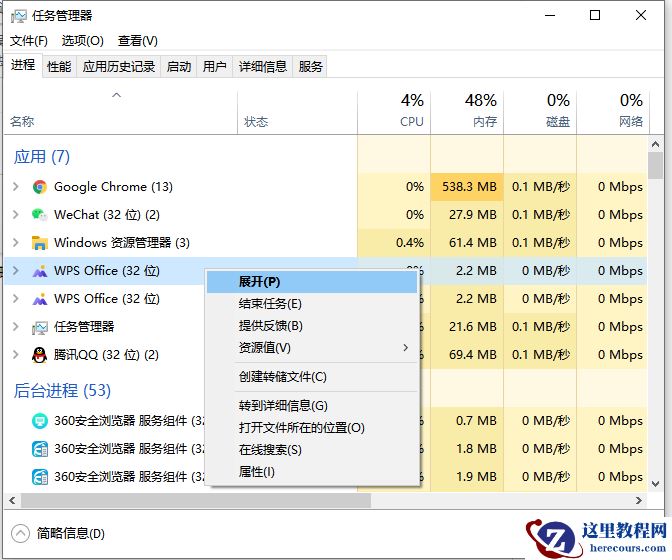Image resolution: width=672 pixels, height=560 pixels.
Task: Click the Google Chrome process icon
Action: tap(39, 187)
